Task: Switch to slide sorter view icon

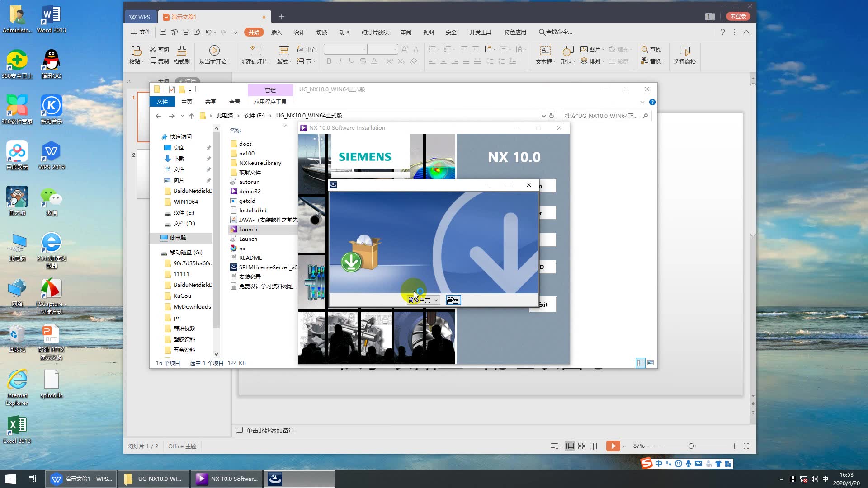Action: click(x=582, y=446)
